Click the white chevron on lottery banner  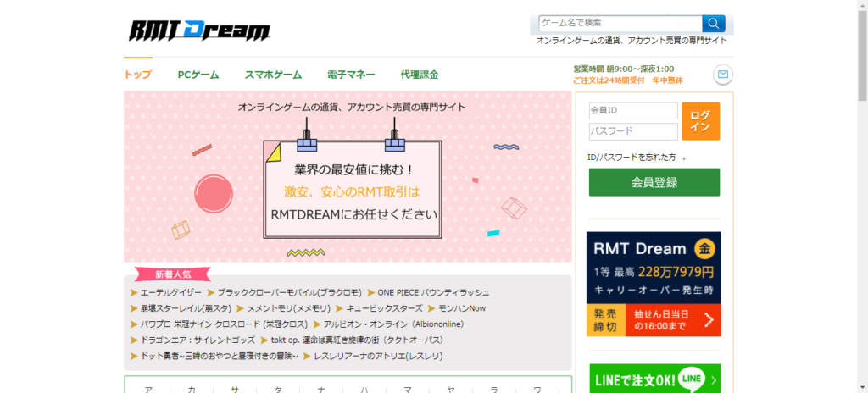pos(709,320)
